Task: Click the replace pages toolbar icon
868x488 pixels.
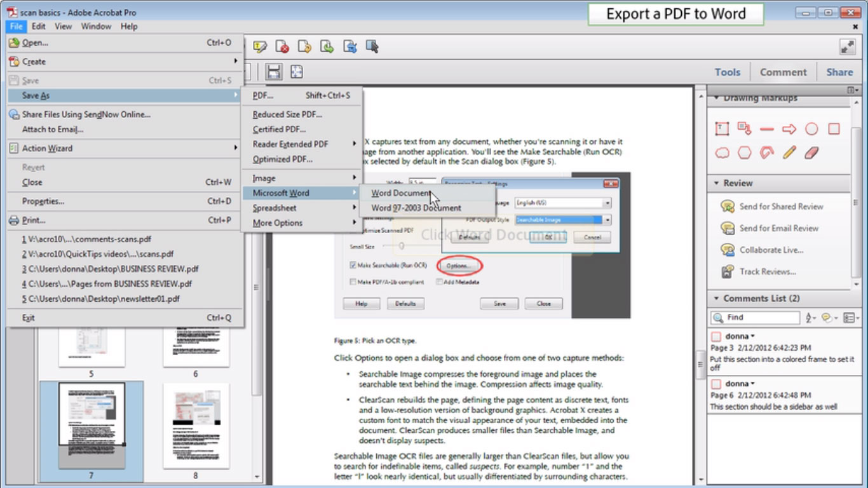Action: tap(349, 46)
